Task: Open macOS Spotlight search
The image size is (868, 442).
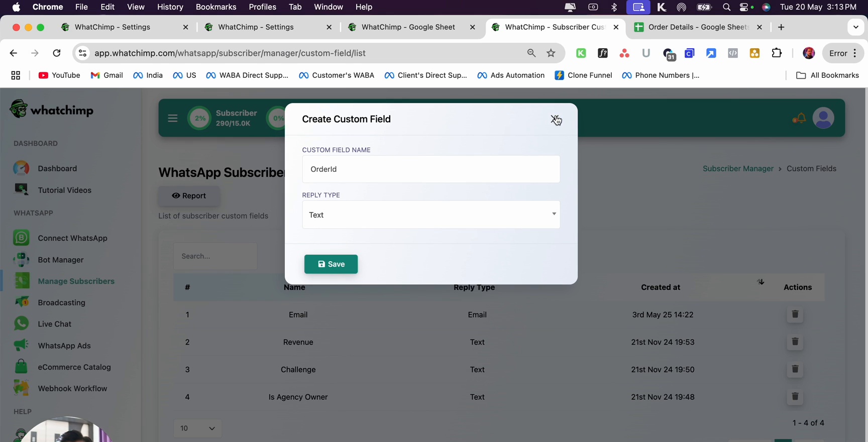Action: tap(726, 7)
